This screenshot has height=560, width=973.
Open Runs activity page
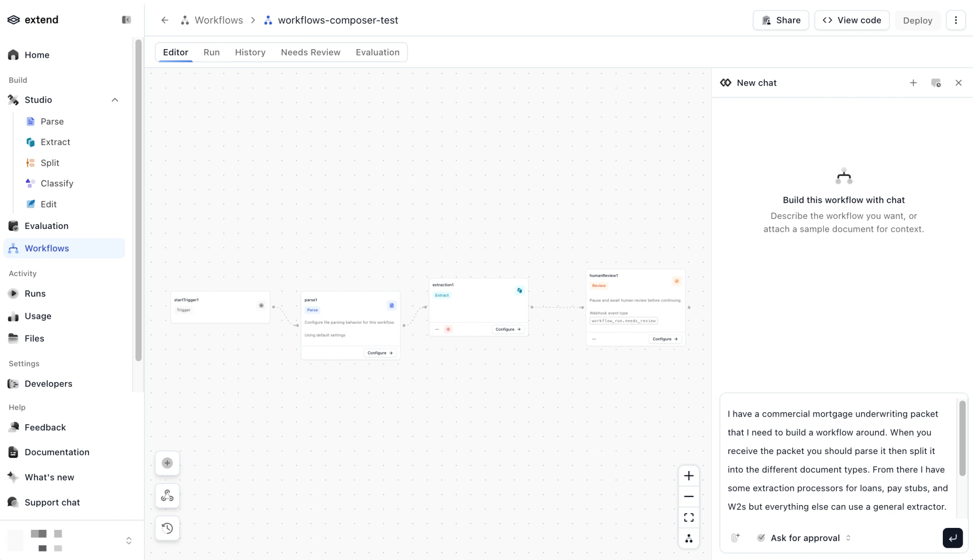click(x=35, y=294)
